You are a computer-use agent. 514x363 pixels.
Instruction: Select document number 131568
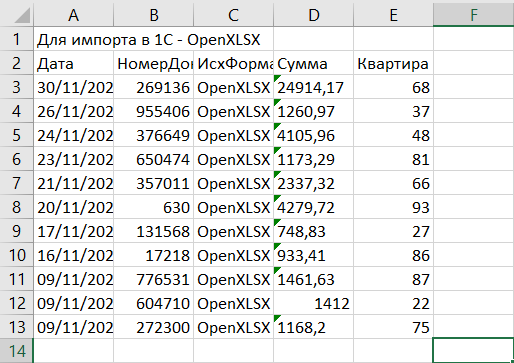153,231
